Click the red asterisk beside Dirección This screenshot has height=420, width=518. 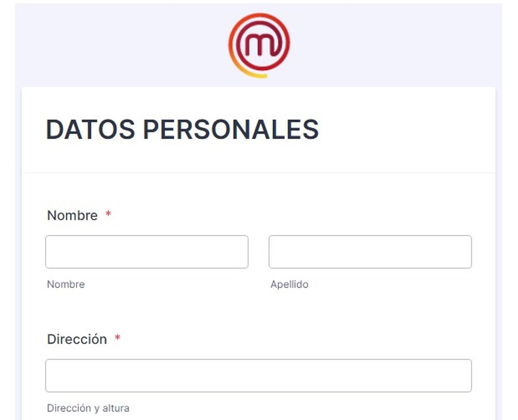coord(117,338)
